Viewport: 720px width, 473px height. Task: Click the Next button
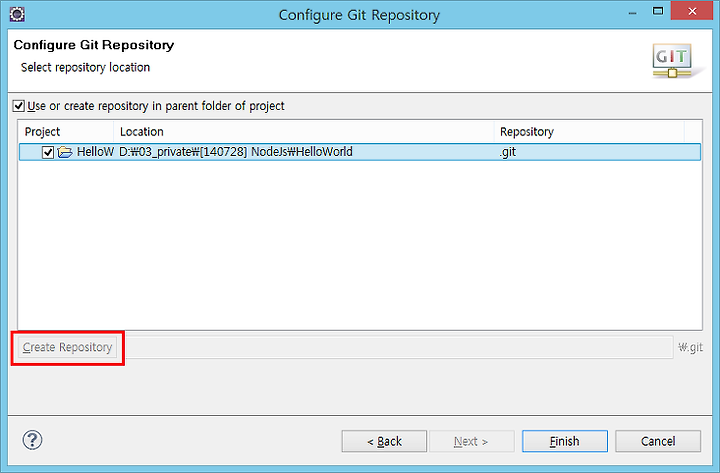click(x=471, y=441)
